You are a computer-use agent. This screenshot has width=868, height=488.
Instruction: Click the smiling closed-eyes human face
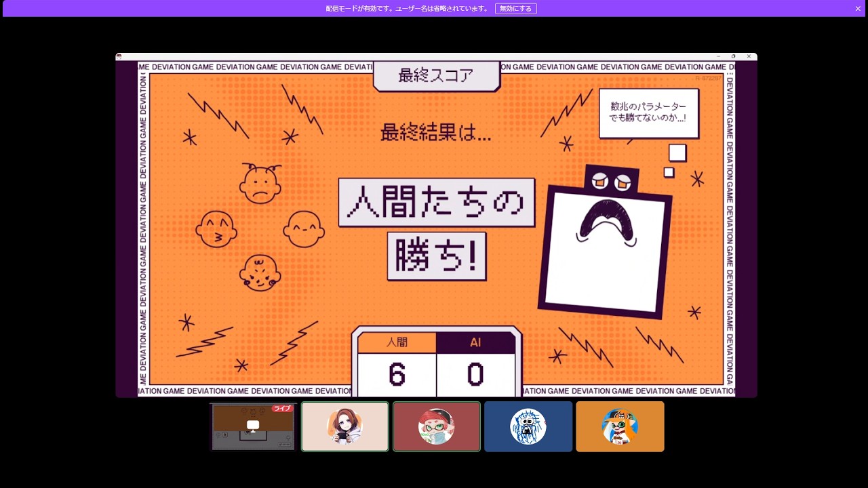click(304, 229)
